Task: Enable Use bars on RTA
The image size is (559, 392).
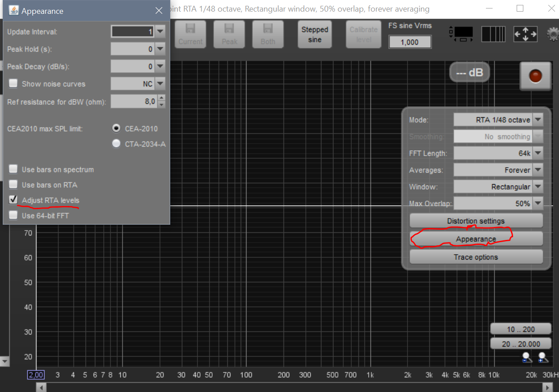Action: [x=13, y=185]
